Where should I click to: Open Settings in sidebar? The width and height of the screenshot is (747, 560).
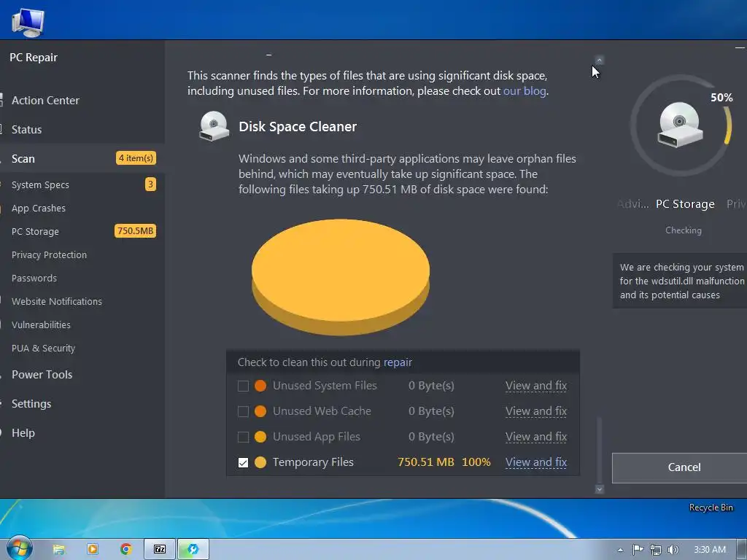pyautogui.click(x=31, y=404)
